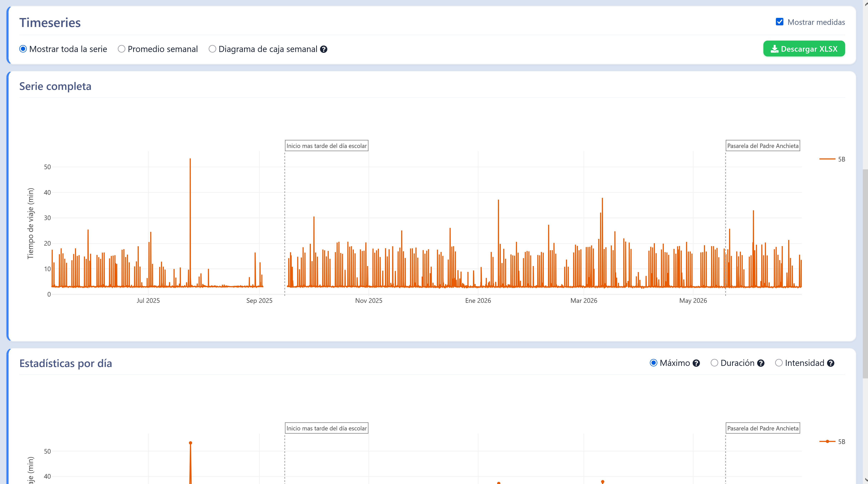Screen dimensions: 868x484
Task: Click the Estadísticas por día heading
Action: pyautogui.click(x=66, y=363)
